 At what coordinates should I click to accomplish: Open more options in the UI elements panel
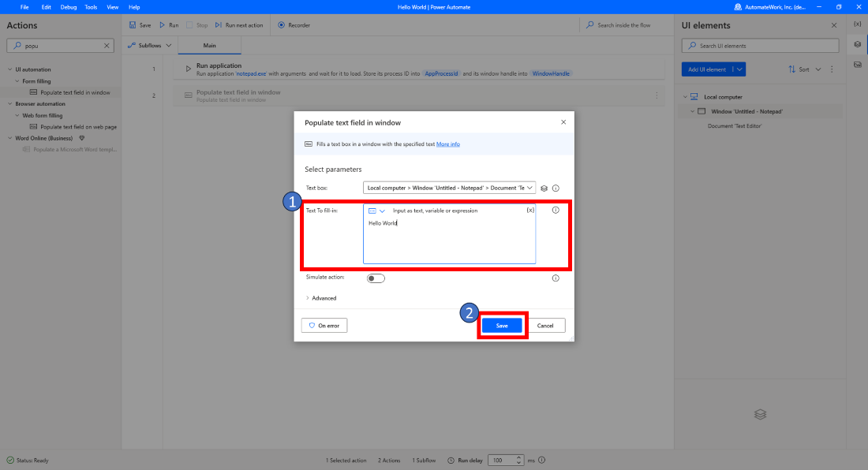coord(832,69)
